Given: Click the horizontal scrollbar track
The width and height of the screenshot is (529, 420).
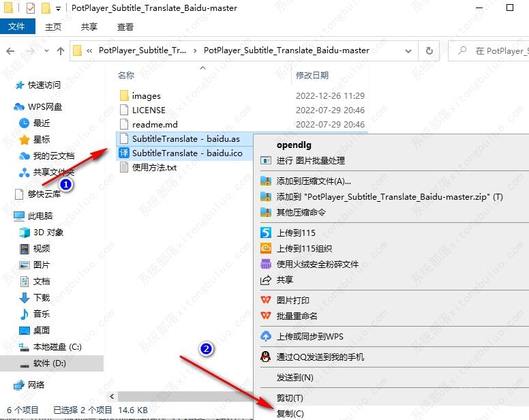Looking at the screenshot, I should (x=185, y=396).
